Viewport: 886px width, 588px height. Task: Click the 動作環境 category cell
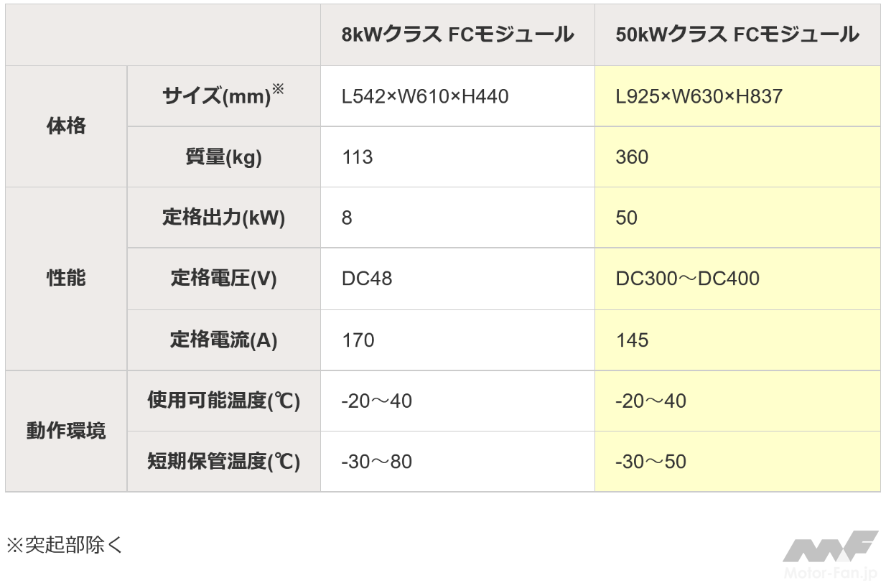click(66, 431)
